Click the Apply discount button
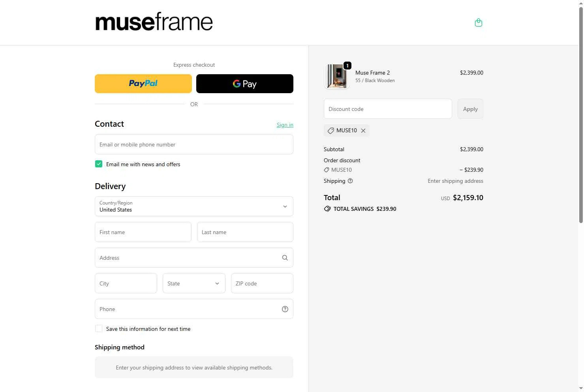584x392 pixels. click(470, 109)
